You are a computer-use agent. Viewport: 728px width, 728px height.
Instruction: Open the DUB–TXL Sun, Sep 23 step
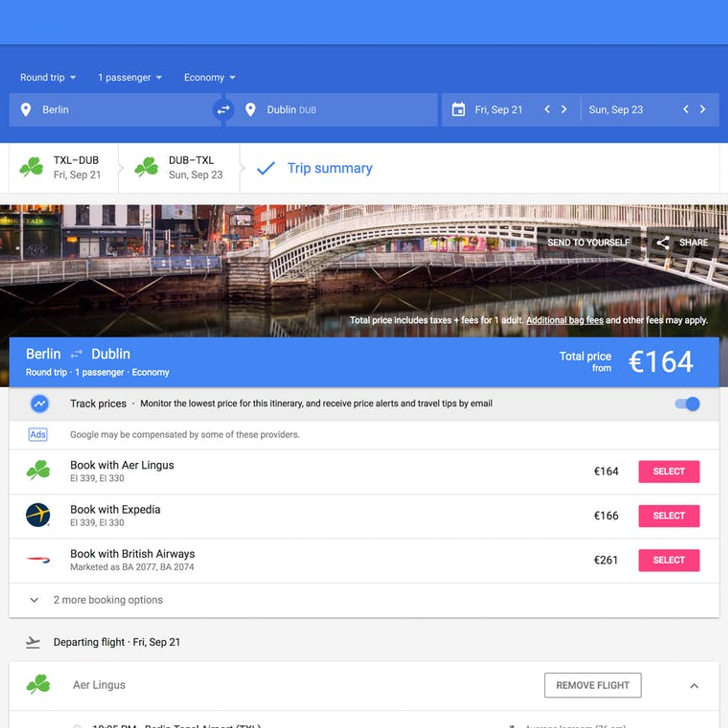click(x=180, y=167)
